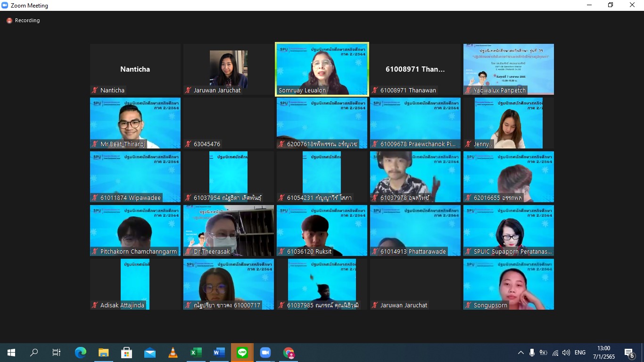Open Task View on the taskbar
Screen dimensions: 644x362
pos(57,353)
